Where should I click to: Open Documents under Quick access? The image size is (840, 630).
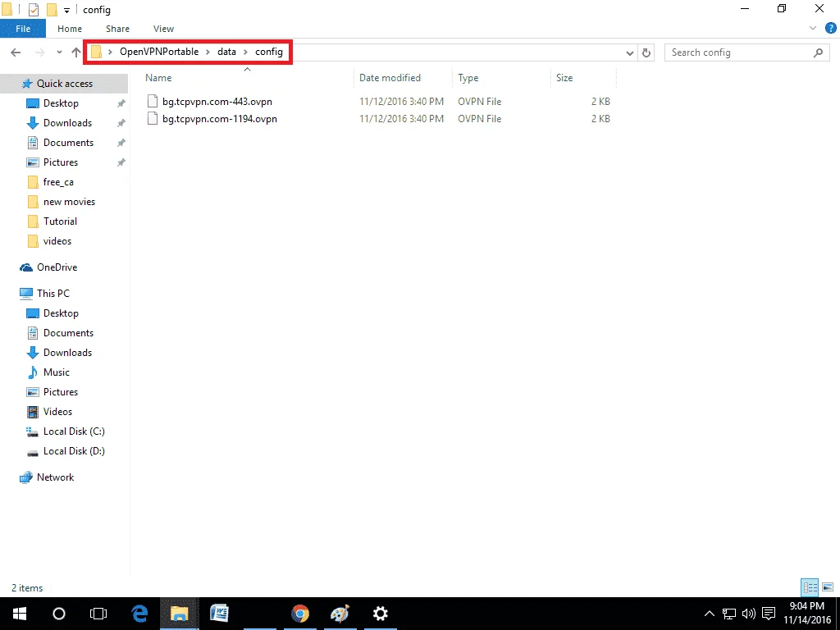68,143
